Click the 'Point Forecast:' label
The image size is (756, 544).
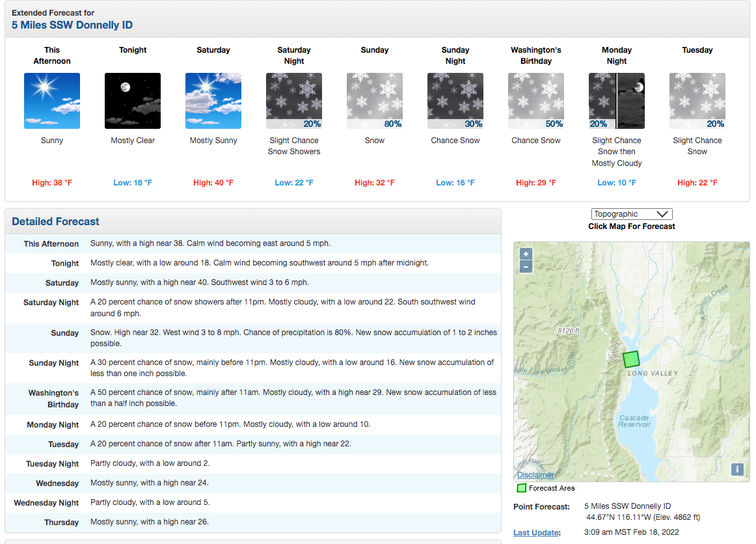[541, 507]
